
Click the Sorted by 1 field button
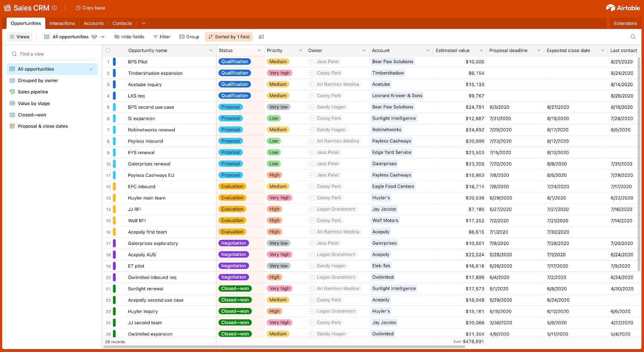229,37
